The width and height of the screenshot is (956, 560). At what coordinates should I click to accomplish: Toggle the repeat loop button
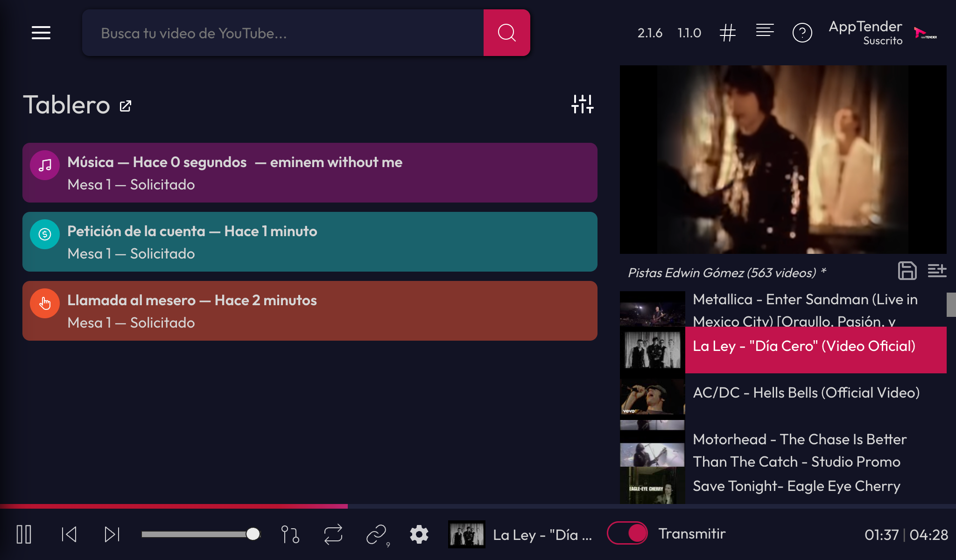(x=333, y=534)
